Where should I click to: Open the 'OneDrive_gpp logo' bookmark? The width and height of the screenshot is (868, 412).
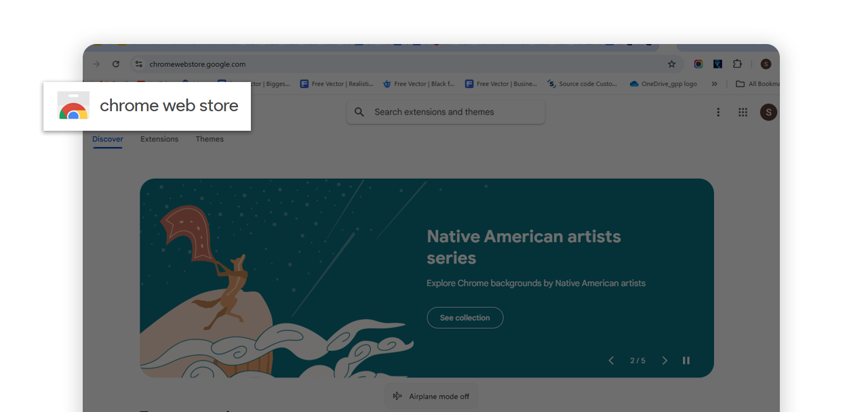click(x=664, y=84)
